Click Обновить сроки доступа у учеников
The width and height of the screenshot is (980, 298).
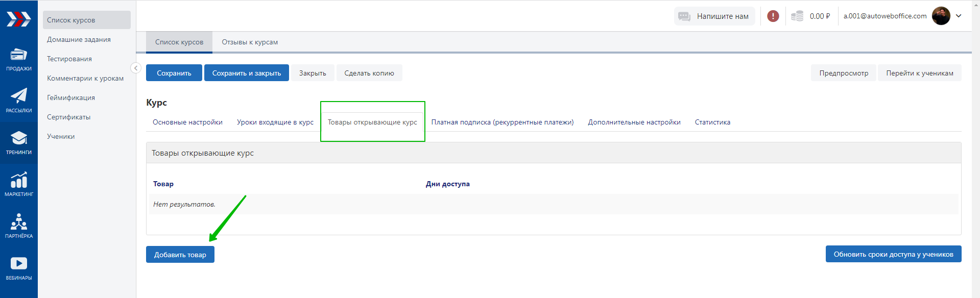click(x=893, y=254)
